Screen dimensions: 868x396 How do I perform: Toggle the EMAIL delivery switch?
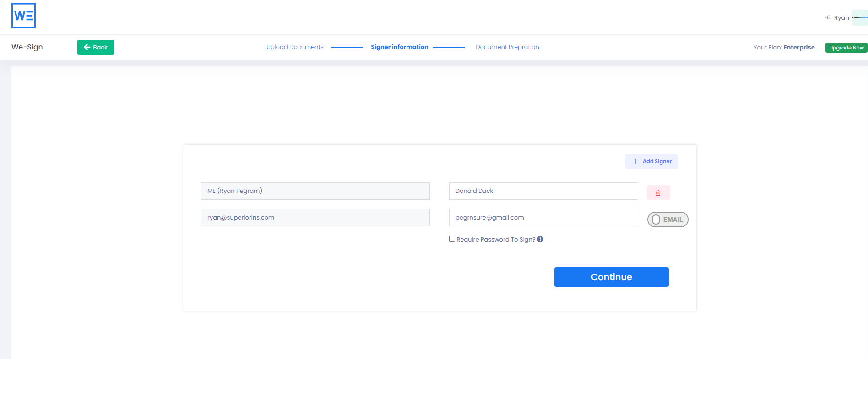pos(667,220)
